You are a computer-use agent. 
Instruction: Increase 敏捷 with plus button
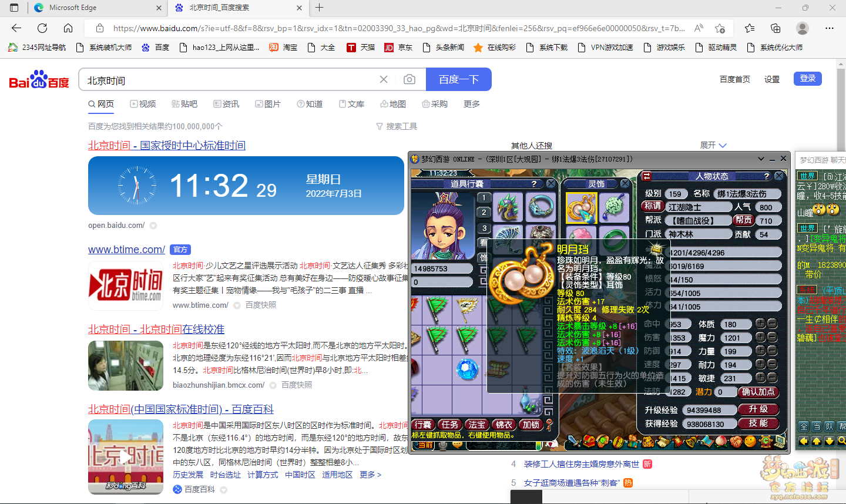[760, 378]
